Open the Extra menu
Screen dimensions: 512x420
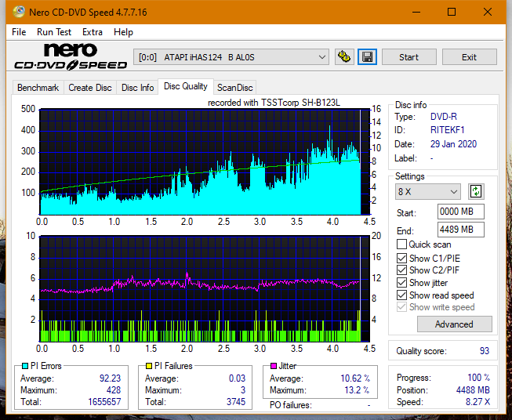[93, 32]
